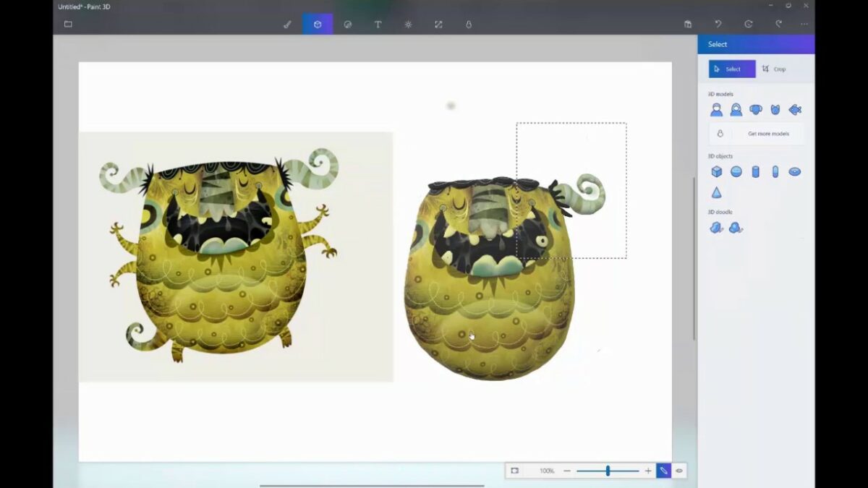868x488 pixels.
Task: Redo the last undone action
Action: (779, 24)
